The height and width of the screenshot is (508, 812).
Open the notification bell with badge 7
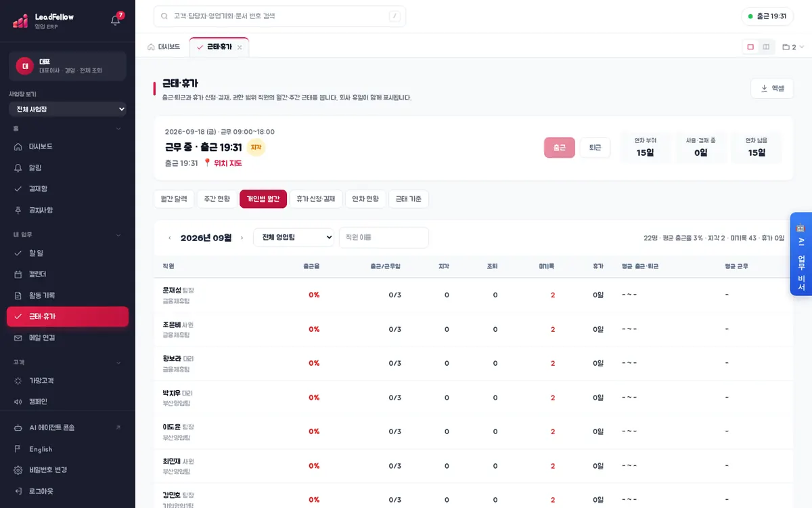[116, 20]
